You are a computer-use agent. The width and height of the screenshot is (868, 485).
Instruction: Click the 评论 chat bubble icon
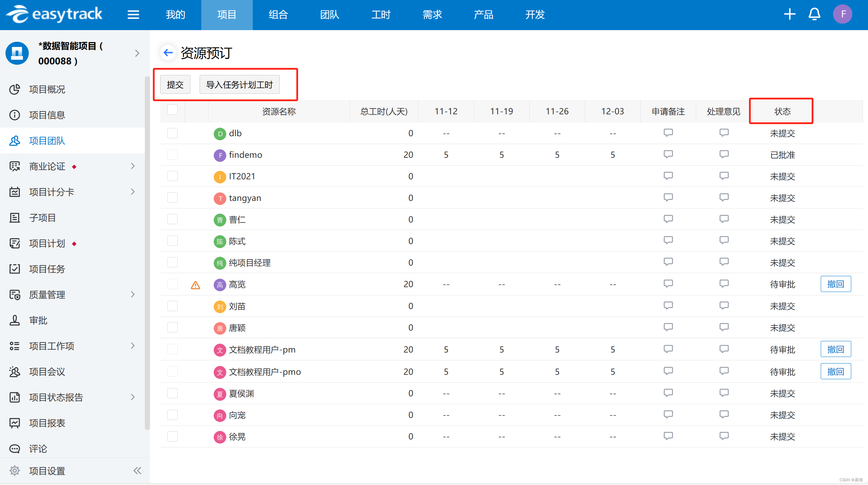coord(15,449)
